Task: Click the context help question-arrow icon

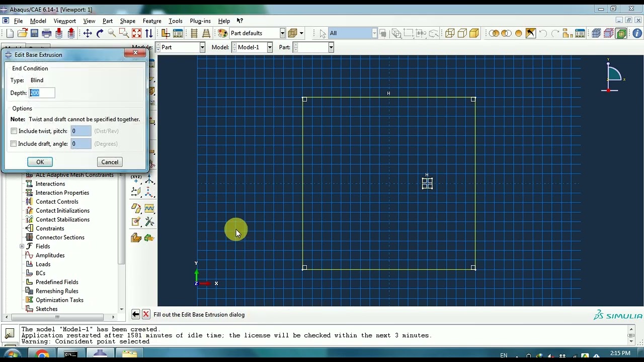Action: click(240, 21)
